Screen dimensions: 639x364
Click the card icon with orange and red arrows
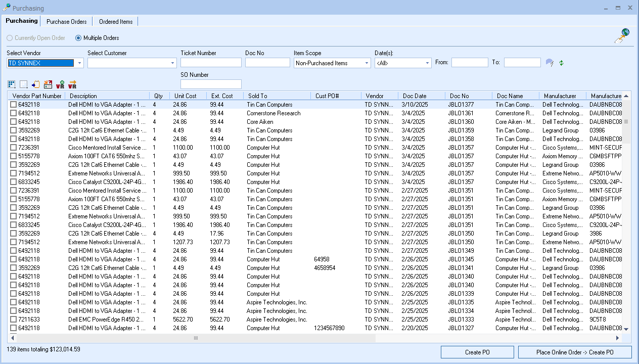click(48, 84)
